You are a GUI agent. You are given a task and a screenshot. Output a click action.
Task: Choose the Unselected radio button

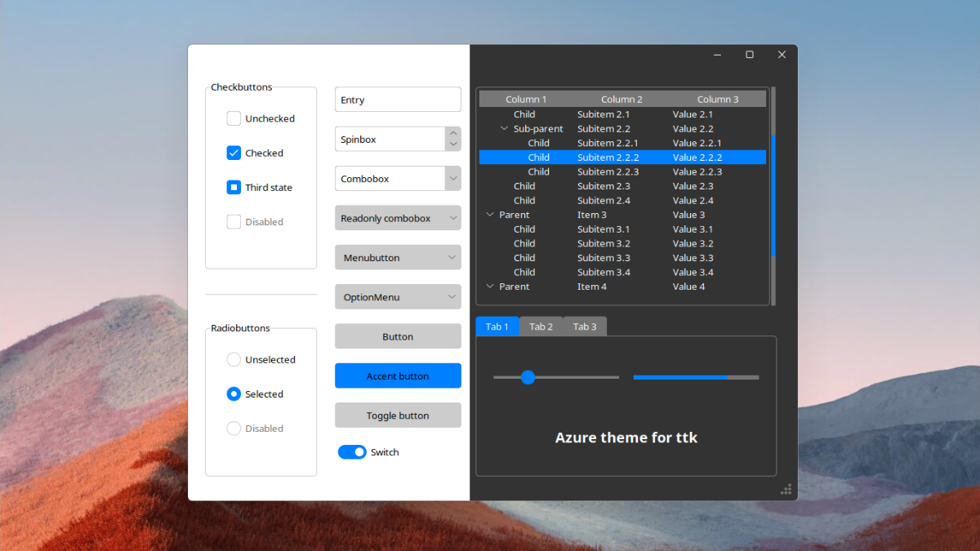pyautogui.click(x=234, y=359)
